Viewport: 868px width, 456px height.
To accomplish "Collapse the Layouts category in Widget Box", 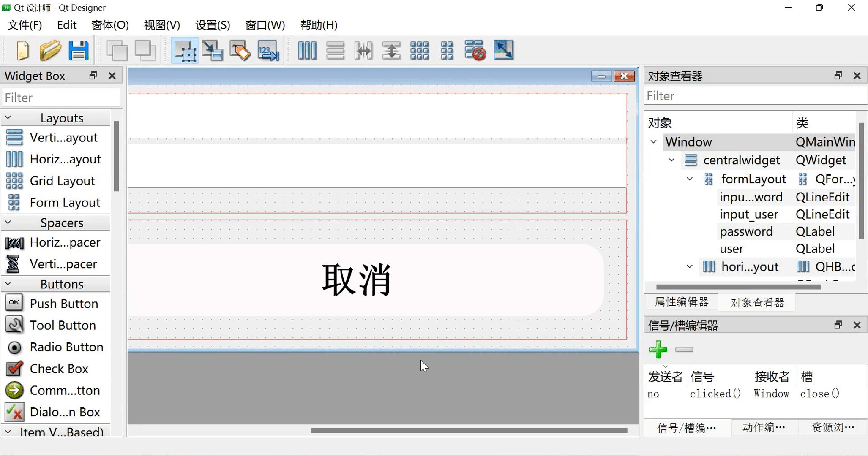I will click(x=8, y=118).
